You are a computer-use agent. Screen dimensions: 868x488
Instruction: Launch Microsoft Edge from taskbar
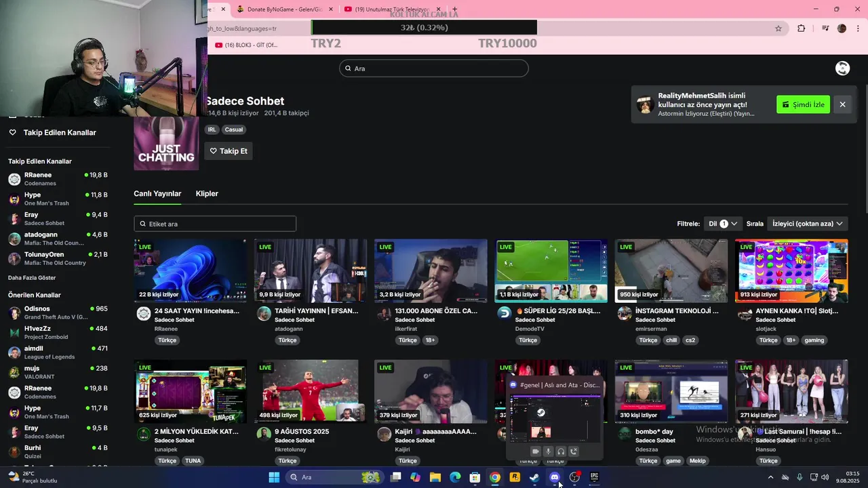[455, 477]
